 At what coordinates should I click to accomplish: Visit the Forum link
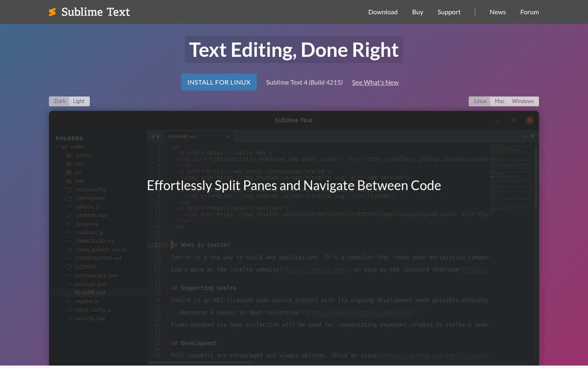530,12
